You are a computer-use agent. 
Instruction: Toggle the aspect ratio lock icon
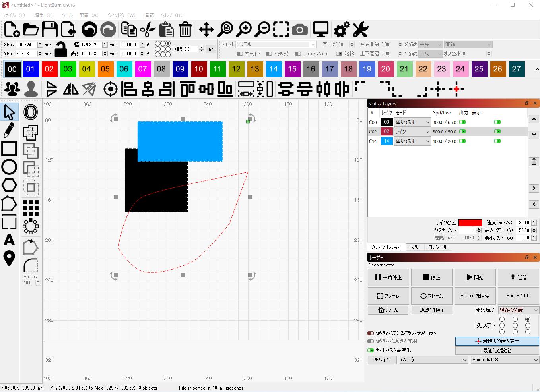[x=61, y=49]
